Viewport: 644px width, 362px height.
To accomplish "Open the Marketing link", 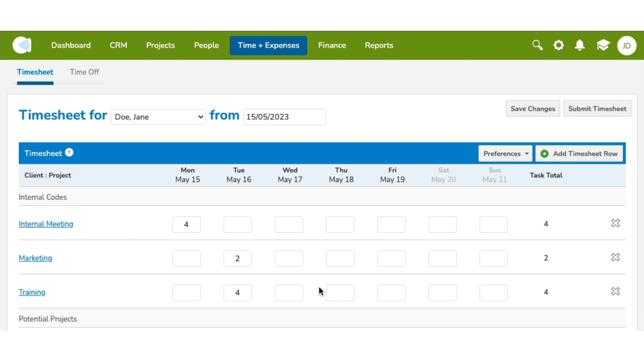I will click(x=36, y=258).
